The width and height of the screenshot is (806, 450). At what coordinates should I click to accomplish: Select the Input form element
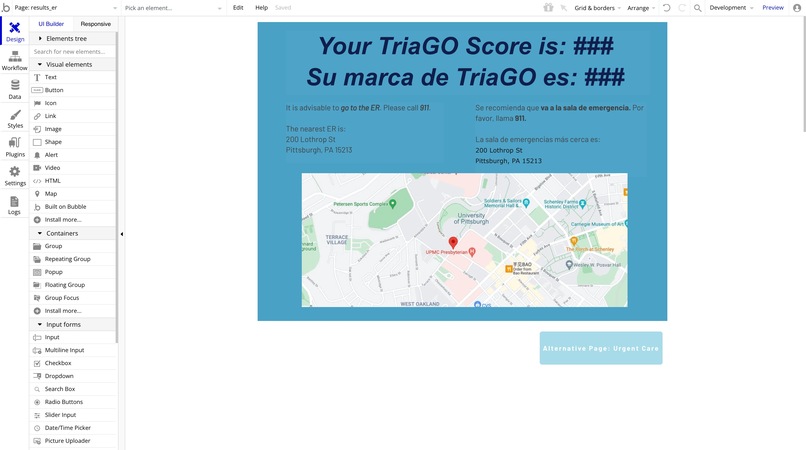[73, 337]
